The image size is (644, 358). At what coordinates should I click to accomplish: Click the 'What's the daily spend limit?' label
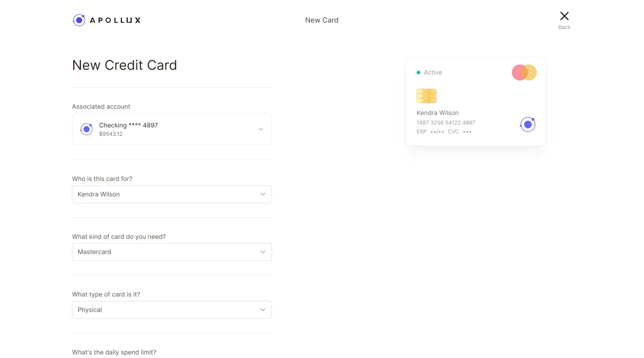tap(114, 352)
